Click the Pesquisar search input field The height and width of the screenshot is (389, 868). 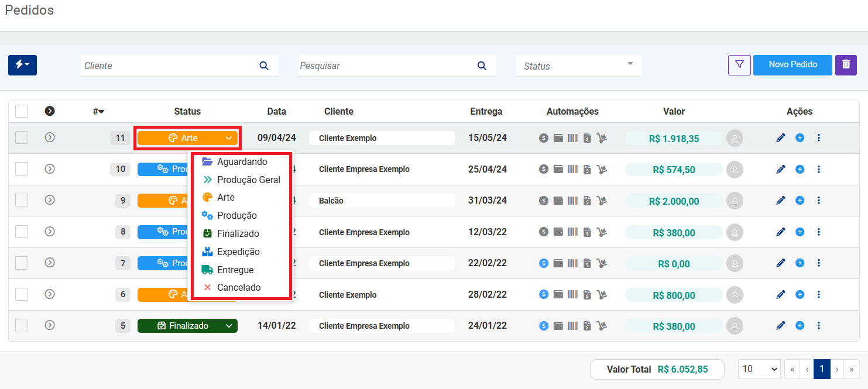tap(386, 66)
